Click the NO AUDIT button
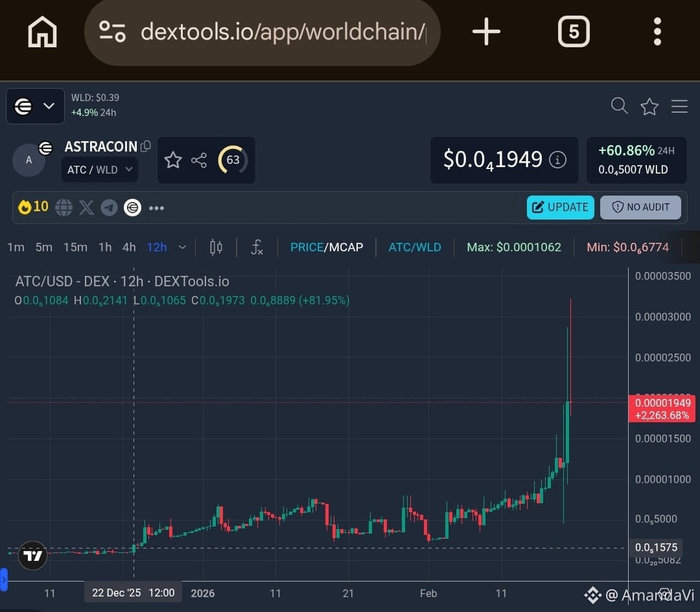Screen dimensions: 700x612 click(640, 207)
